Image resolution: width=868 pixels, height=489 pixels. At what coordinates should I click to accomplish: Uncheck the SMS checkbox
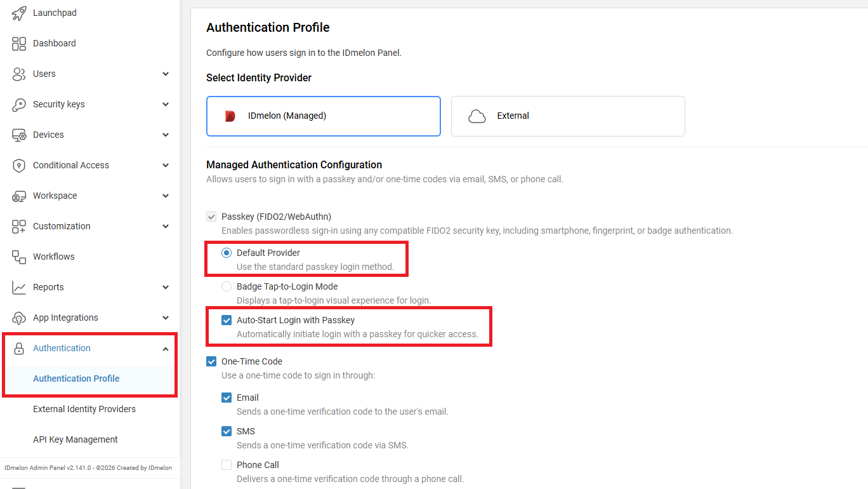(227, 431)
